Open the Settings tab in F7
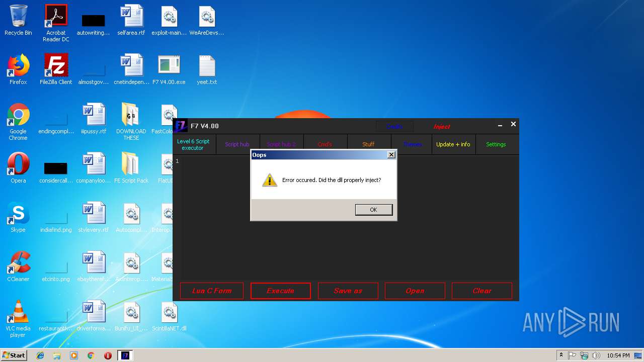The height and width of the screenshot is (362, 644). (496, 144)
